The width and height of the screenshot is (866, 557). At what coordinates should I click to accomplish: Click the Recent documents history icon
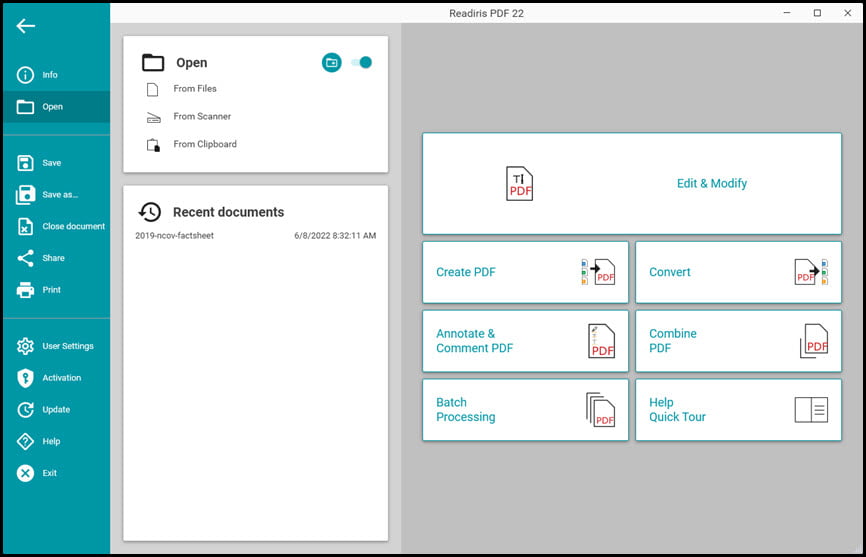(x=150, y=212)
